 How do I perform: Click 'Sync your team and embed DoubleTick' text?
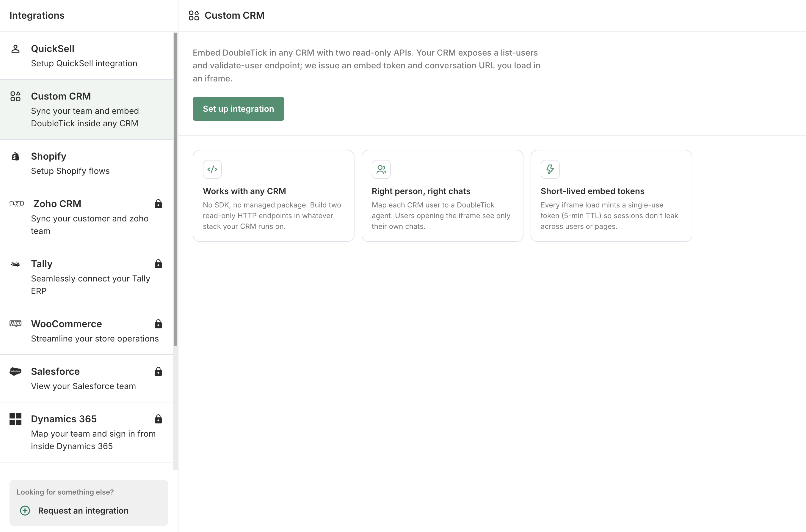[x=85, y=117]
